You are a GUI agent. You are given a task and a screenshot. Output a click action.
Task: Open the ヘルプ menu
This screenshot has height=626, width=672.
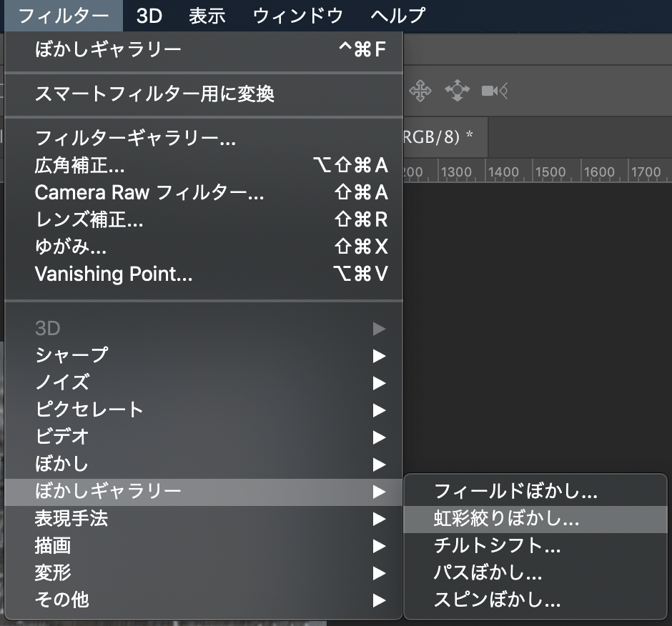pos(398,15)
